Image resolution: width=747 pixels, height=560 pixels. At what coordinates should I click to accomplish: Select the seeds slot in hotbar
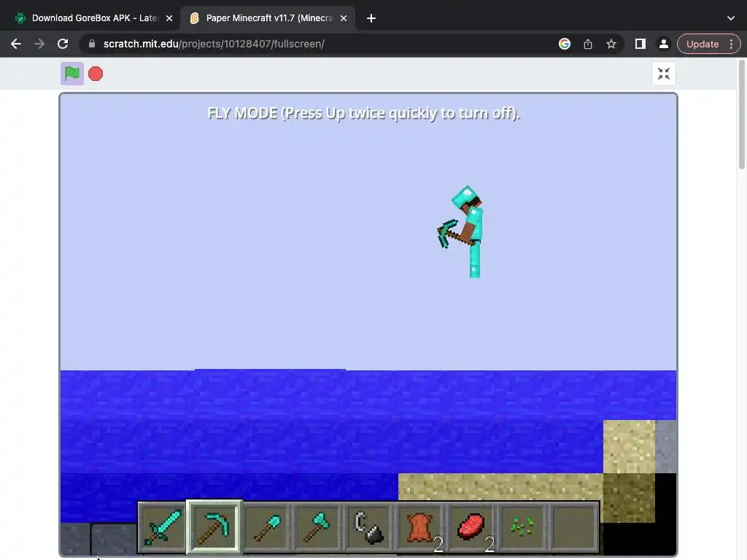[522, 527]
